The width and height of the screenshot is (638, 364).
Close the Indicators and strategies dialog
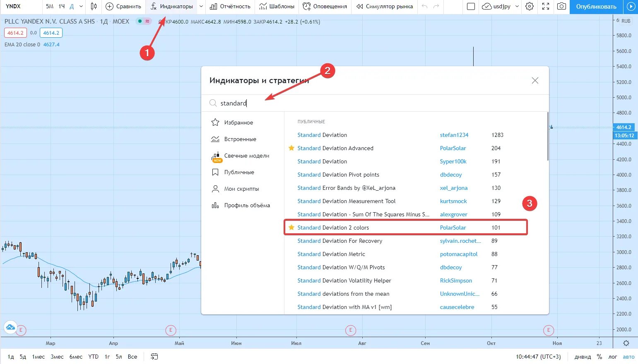tap(535, 81)
